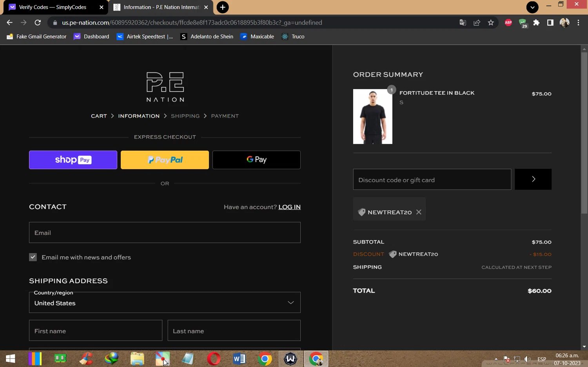Open Opera browser from taskbar
This screenshot has width=588, height=367.
214,358
